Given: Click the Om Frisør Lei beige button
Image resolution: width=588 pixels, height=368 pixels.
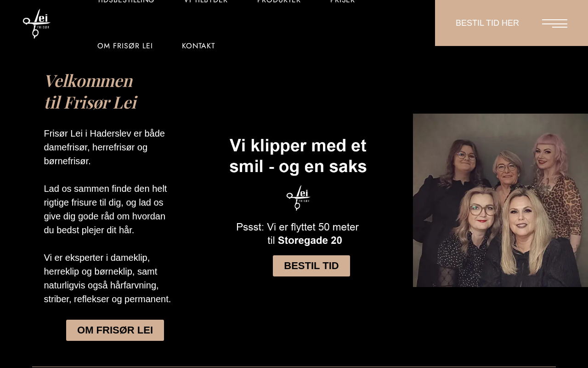Looking at the screenshot, I should tap(115, 330).
